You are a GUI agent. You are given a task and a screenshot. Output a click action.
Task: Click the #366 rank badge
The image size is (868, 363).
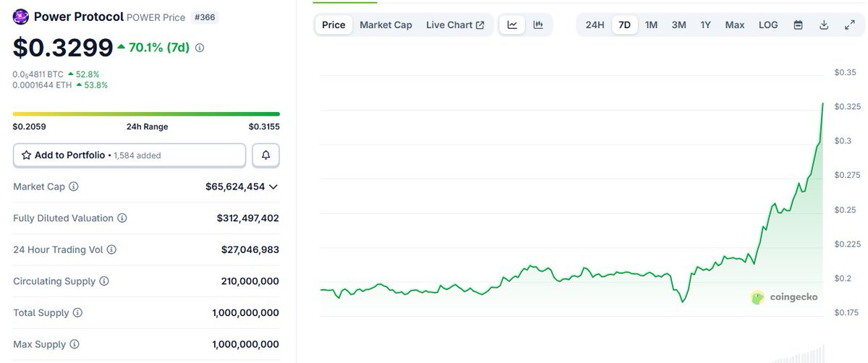click(x=204, y=17)
